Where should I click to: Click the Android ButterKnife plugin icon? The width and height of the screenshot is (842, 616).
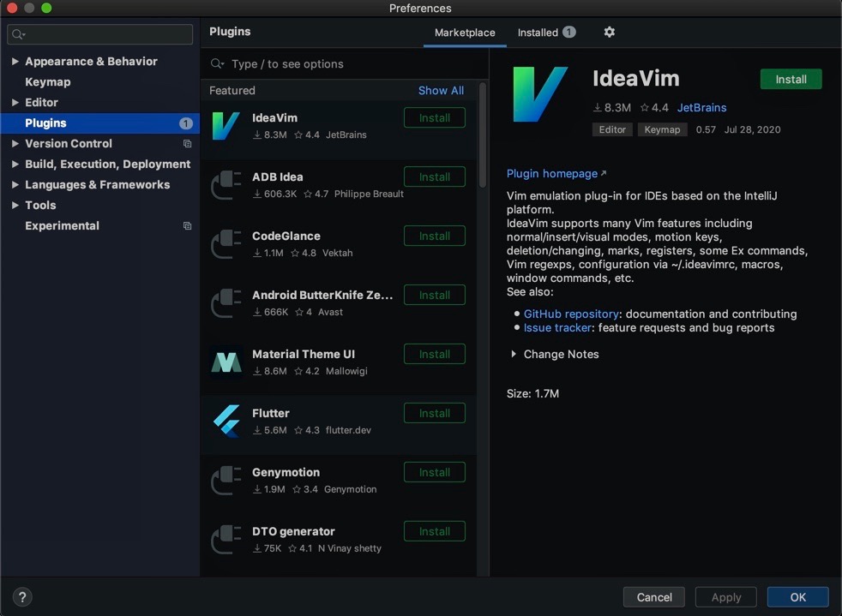(226, 303)
